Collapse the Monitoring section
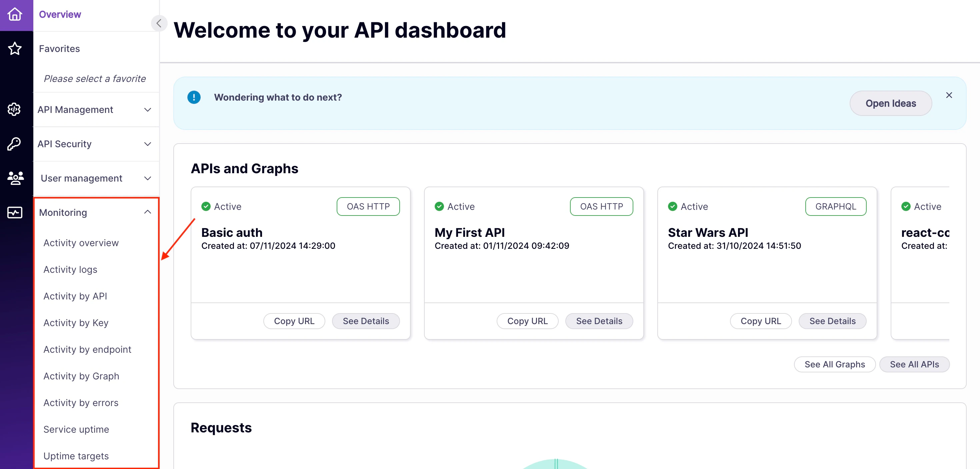 tap(148, 212)
